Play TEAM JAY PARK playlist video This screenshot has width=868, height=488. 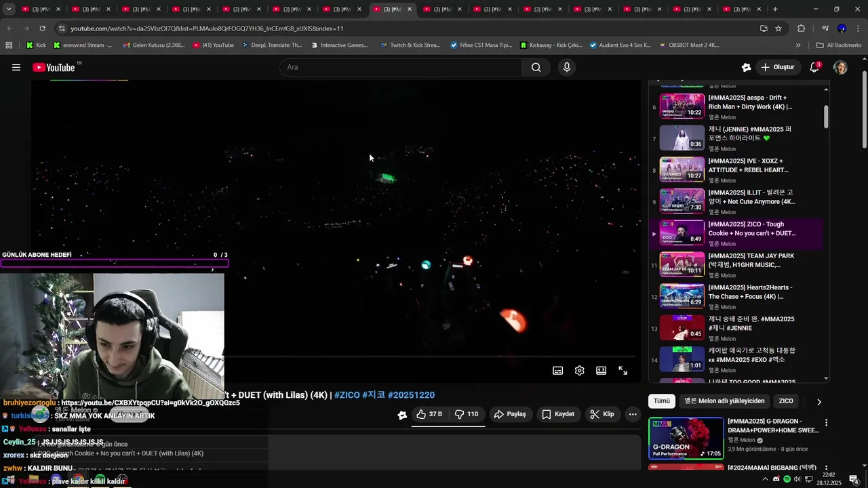point(739,264)
